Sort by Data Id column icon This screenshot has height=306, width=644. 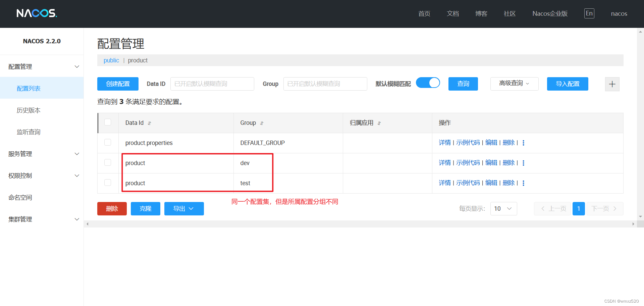tap(150, 123)
